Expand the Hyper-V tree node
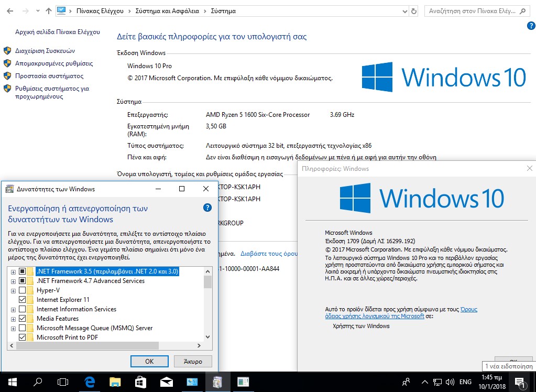 click(13, 291)
